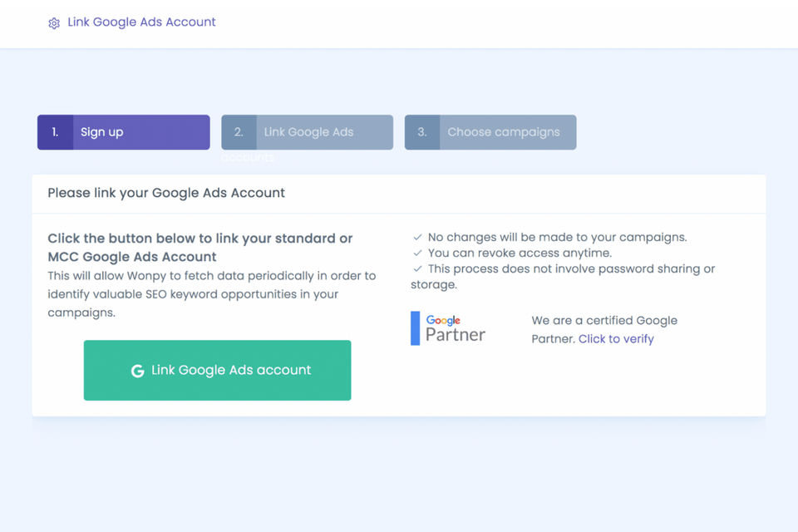Click the "Please link your Google Ads Account" heading
The image size is (798, 532).
(166, 193)
